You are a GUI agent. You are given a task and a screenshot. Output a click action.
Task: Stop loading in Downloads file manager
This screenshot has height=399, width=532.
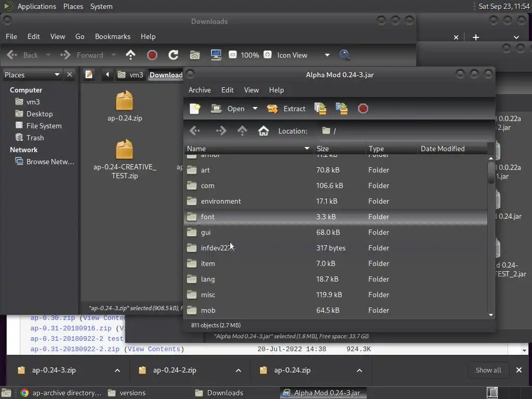[x=152, y=55]
